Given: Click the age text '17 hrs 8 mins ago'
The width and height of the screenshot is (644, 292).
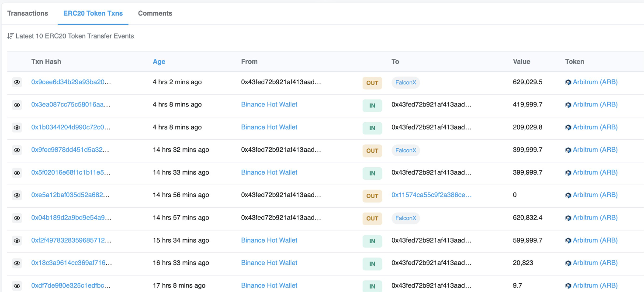Looking at the screenshot, I should pos(179,285).
